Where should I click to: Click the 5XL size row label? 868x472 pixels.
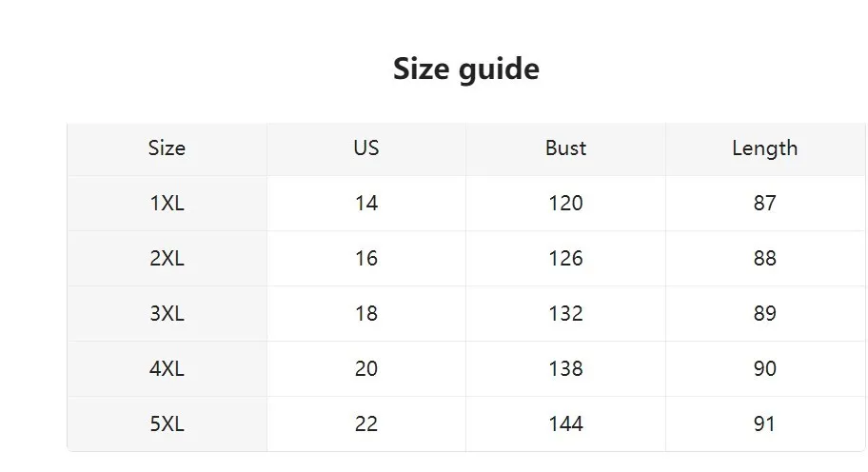click(x=167, y=424)
